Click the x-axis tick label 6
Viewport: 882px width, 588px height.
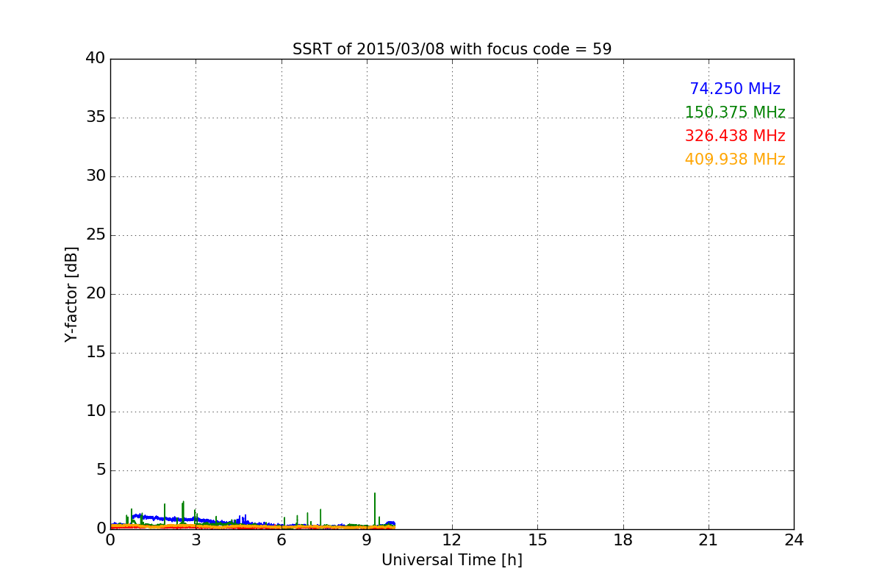click(282, 540)
